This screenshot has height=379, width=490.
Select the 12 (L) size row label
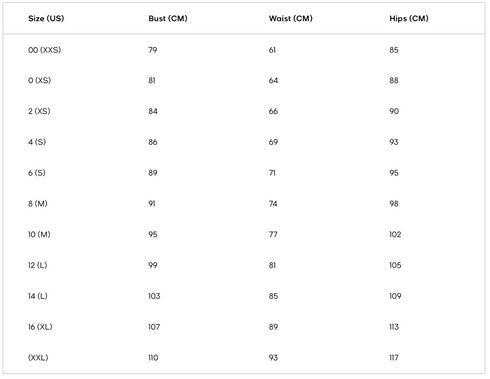[x=38, y=265]
